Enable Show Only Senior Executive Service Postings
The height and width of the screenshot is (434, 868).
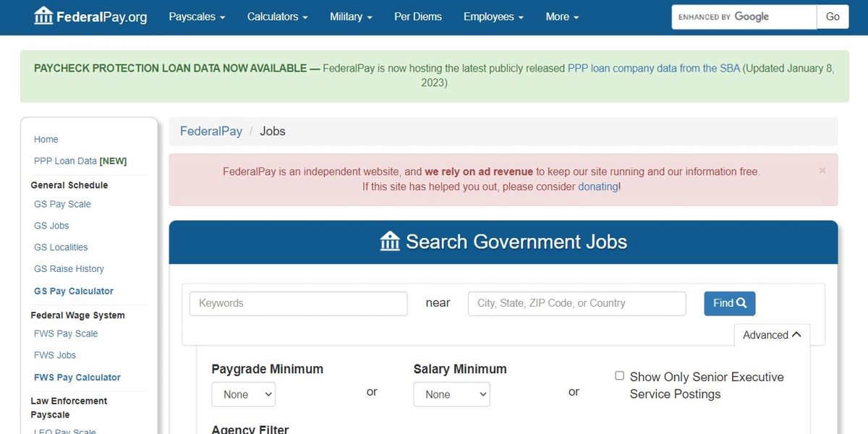(x=619, y=375)
